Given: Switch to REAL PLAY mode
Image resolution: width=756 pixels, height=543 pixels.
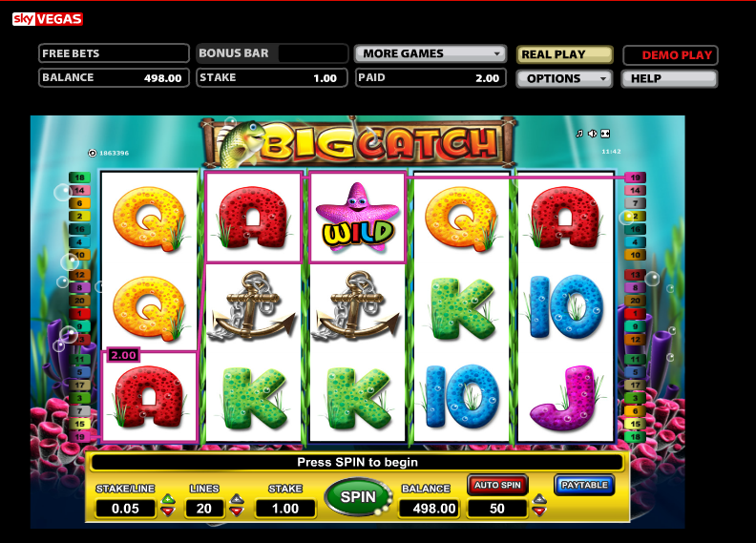Looking at the screenshot, I should [x=564, y=54].
